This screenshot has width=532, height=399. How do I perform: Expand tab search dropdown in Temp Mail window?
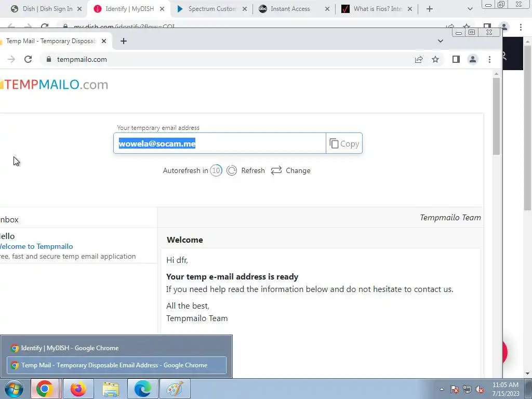[x=441, y=41]
